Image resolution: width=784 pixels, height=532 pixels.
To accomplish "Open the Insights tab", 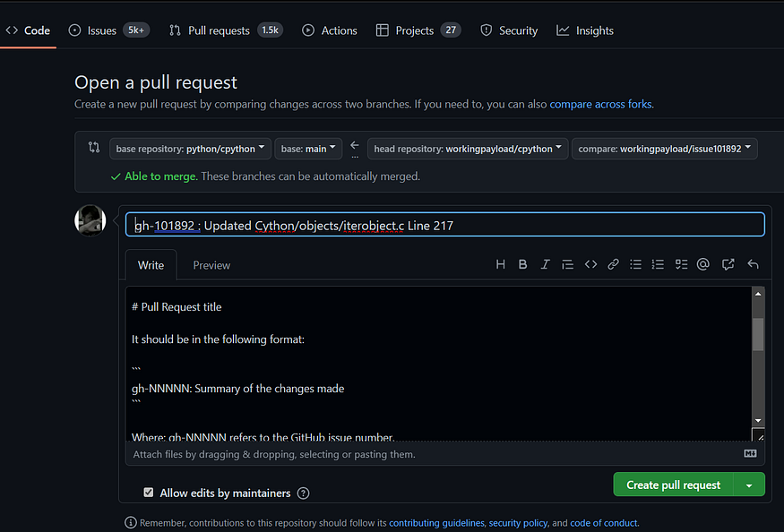I will click(585, 30).
